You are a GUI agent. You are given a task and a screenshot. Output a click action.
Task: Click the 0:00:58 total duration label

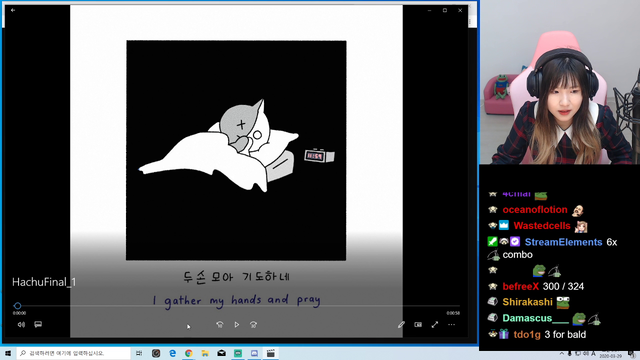coord(453,313)
